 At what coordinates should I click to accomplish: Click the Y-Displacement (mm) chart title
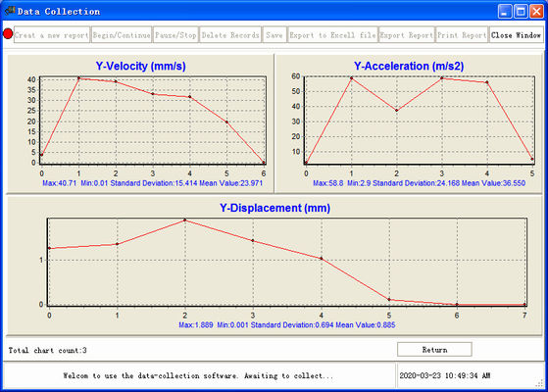point(274,208)
